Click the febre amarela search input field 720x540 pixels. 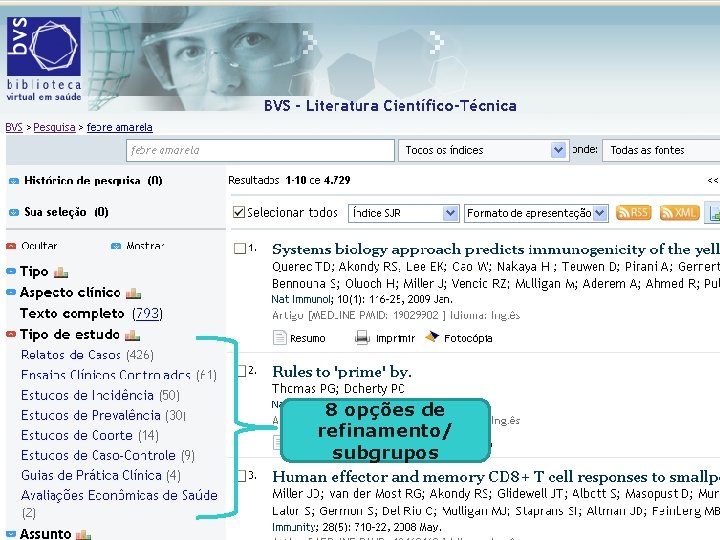[x=260, y=150]
